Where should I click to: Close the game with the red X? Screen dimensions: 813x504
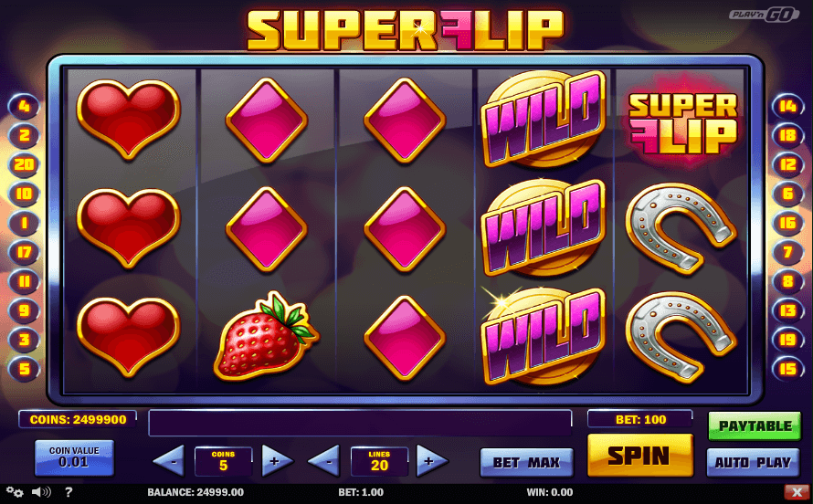(797, 492)
